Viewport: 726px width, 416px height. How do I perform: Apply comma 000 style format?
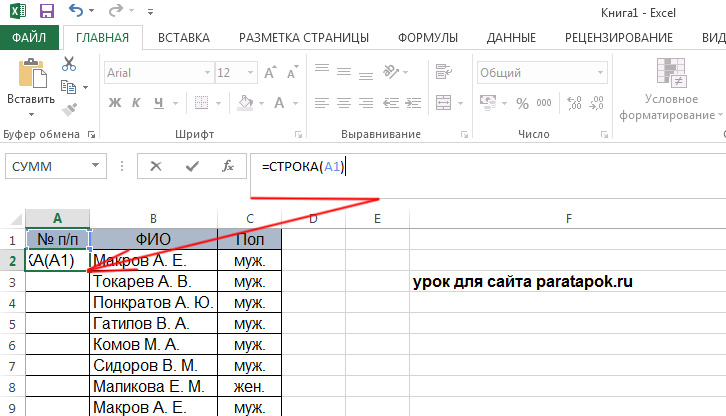544,103
